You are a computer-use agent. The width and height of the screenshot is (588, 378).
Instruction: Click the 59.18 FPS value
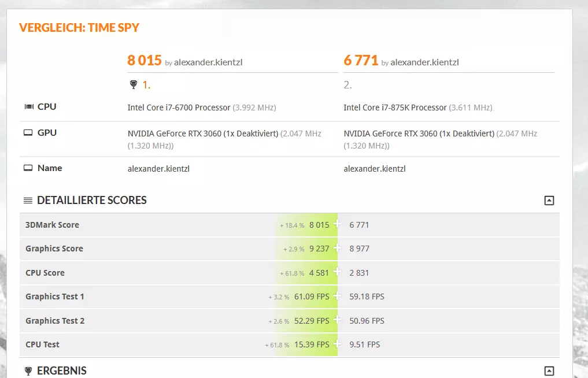[367, 297]
